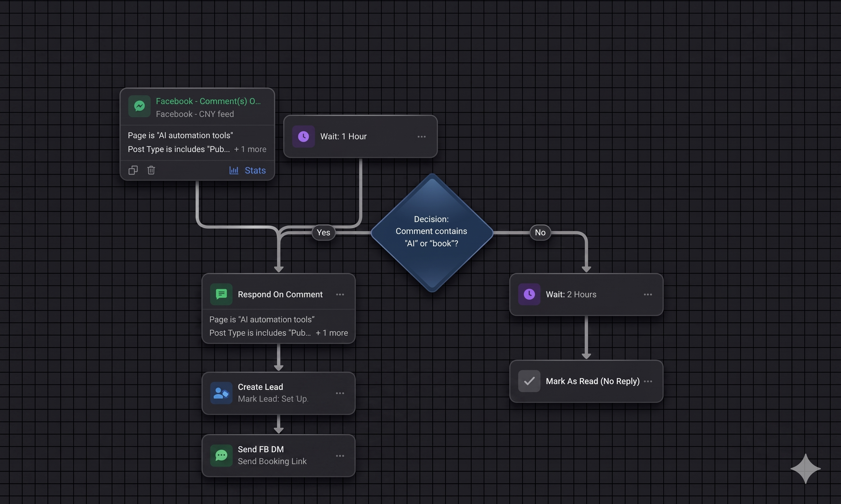Select the Wait: 1 Hour label
This screenshot has width=841, height=504.
344,136
